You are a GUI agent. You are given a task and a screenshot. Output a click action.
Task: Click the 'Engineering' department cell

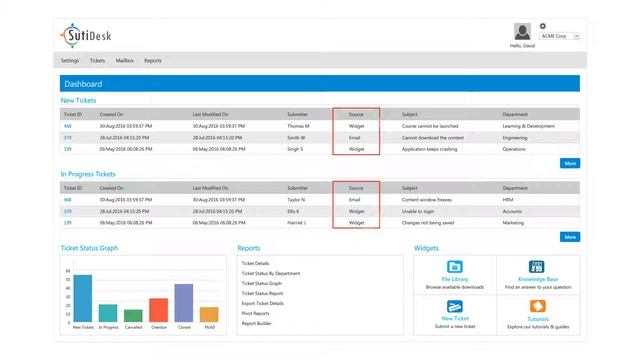pos(515,138)
